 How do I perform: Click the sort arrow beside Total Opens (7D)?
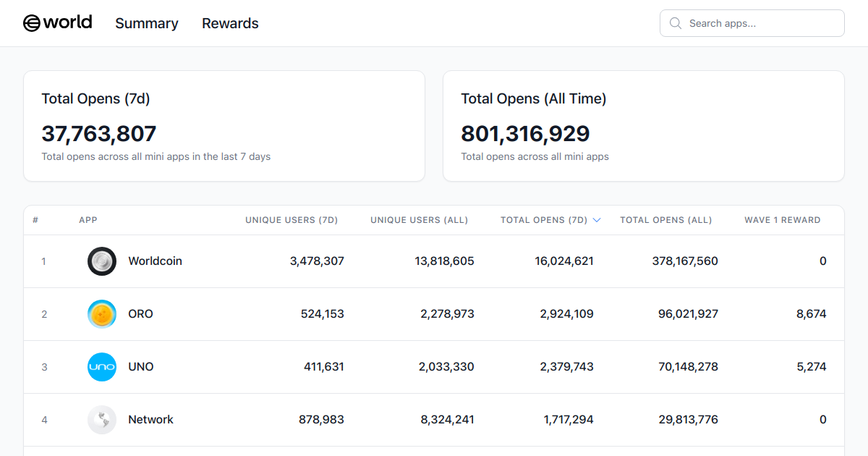click(597, 220)
